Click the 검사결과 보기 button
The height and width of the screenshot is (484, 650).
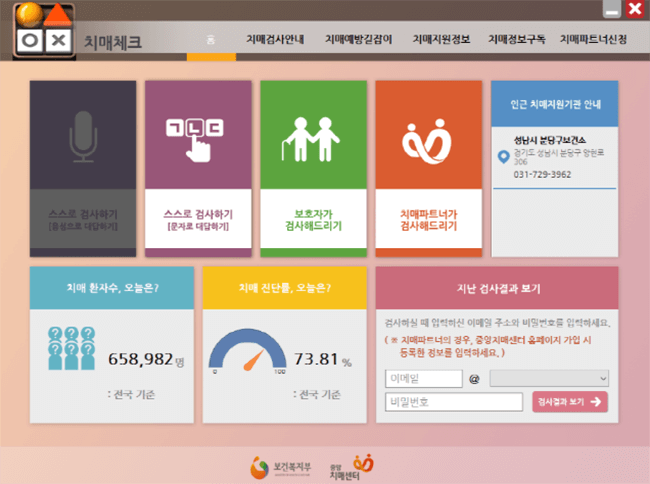click(570, 402)
